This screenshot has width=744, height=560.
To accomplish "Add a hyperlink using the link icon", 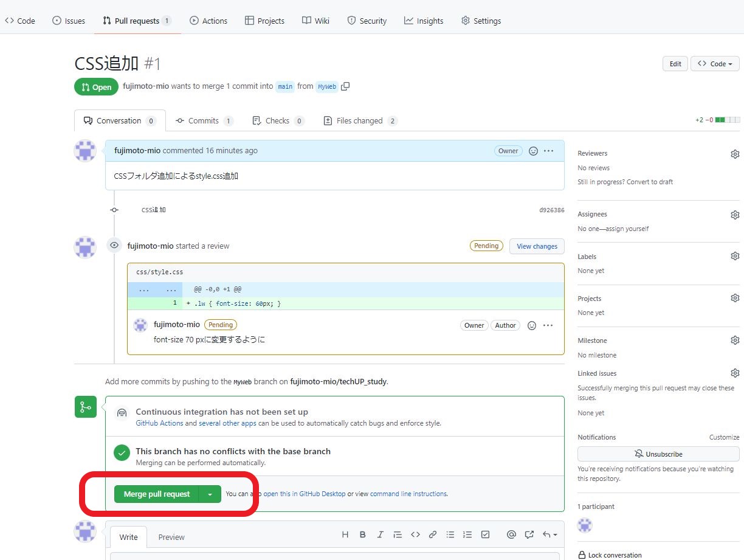I will (x=433, y=534).
